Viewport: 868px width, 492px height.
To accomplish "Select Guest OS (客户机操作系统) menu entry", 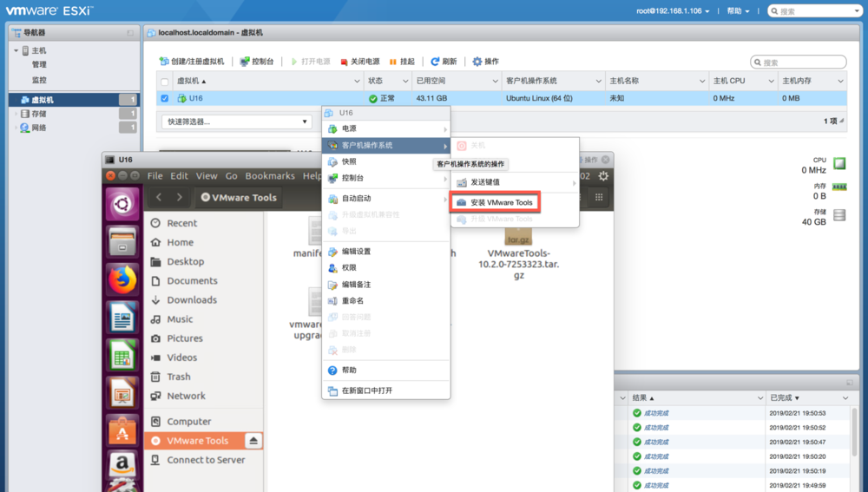I will click(386, 146).
